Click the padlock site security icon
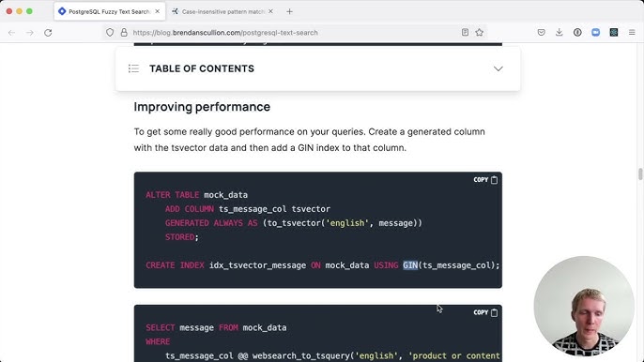644x362 pixels. point(124,33)
